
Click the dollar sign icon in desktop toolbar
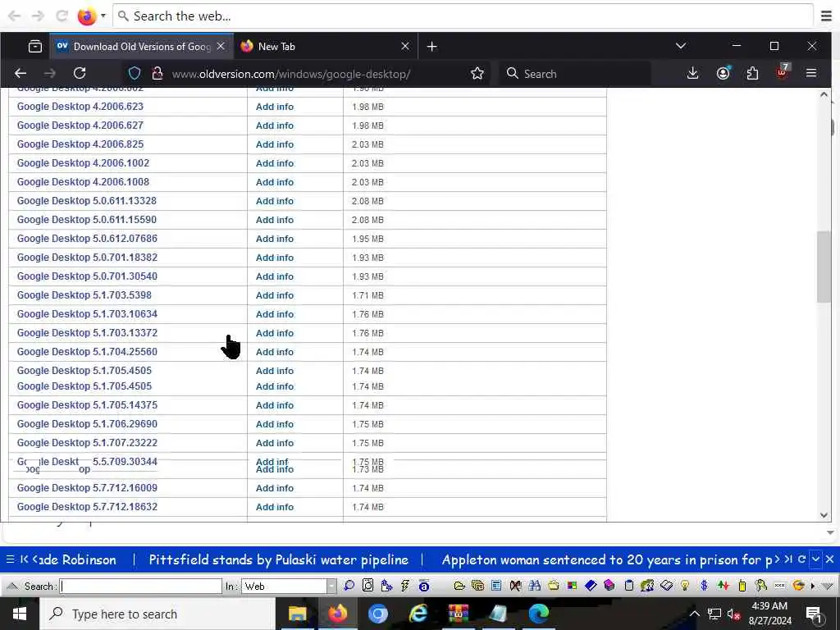pos(704,586)
